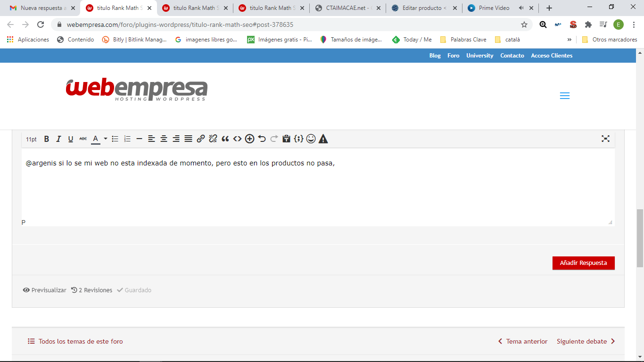Switch to the Nueva respuesta Gmail tab
This screenshot has width=644, height=362.
(43, 8)
